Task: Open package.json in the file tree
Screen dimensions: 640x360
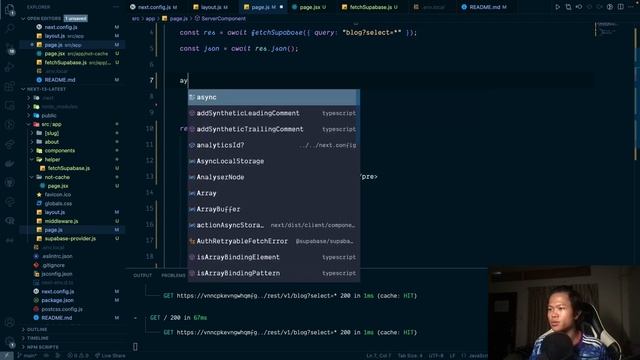Action: (x=58, y=300)
